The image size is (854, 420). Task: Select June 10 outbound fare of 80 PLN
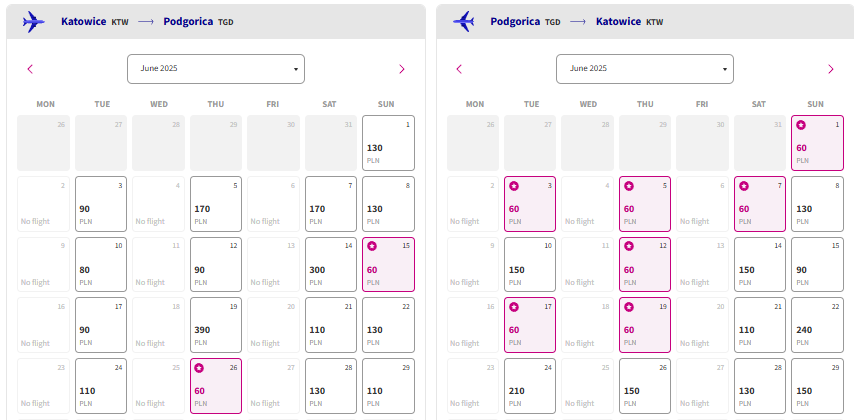101,264
